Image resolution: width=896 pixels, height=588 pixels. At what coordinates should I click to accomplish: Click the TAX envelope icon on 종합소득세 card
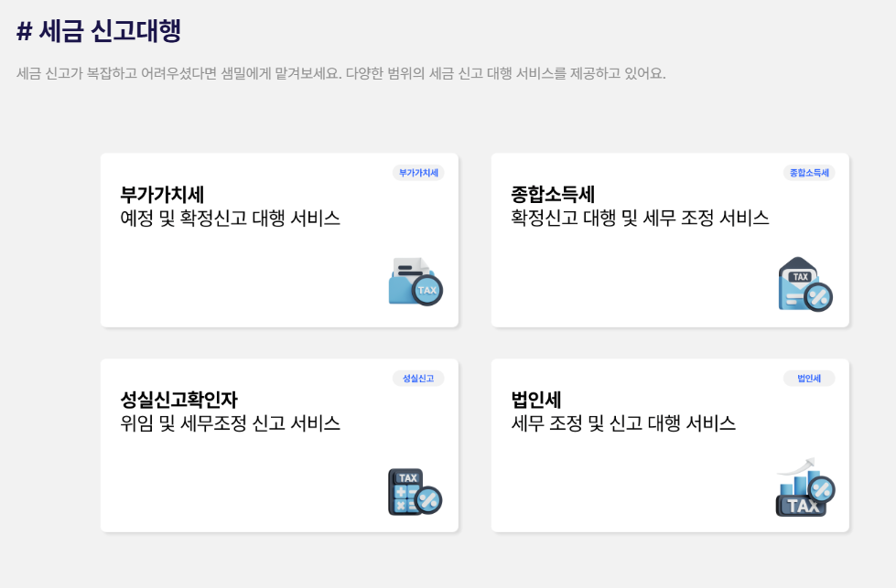coord(805,284)
